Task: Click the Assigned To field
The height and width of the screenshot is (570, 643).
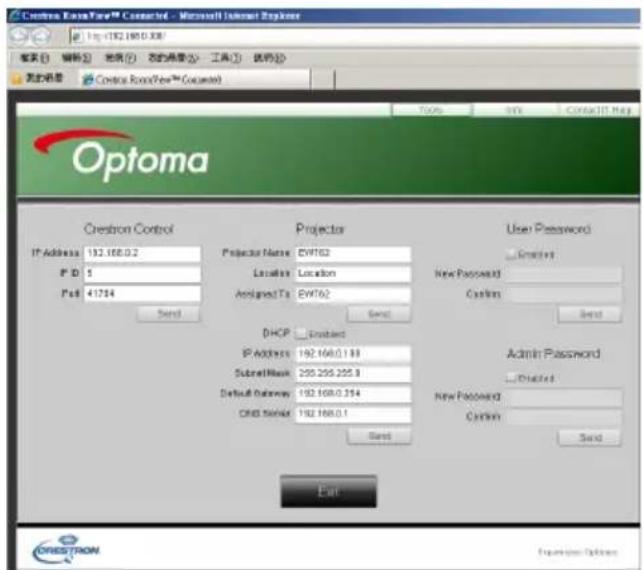Action: 353,294
